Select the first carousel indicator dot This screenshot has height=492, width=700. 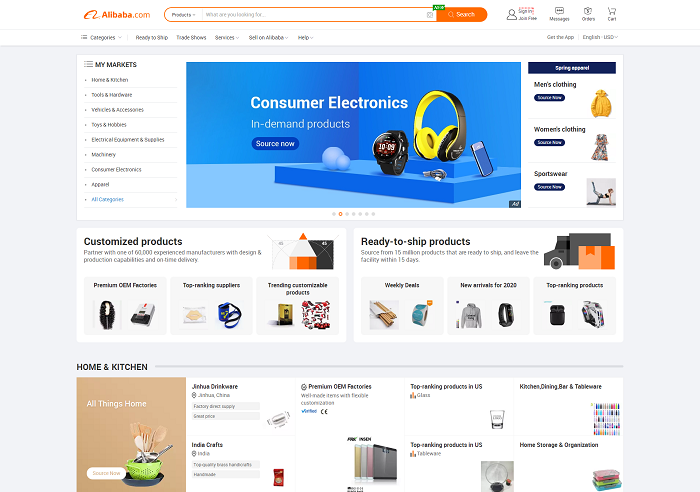[x=334, y=214]
